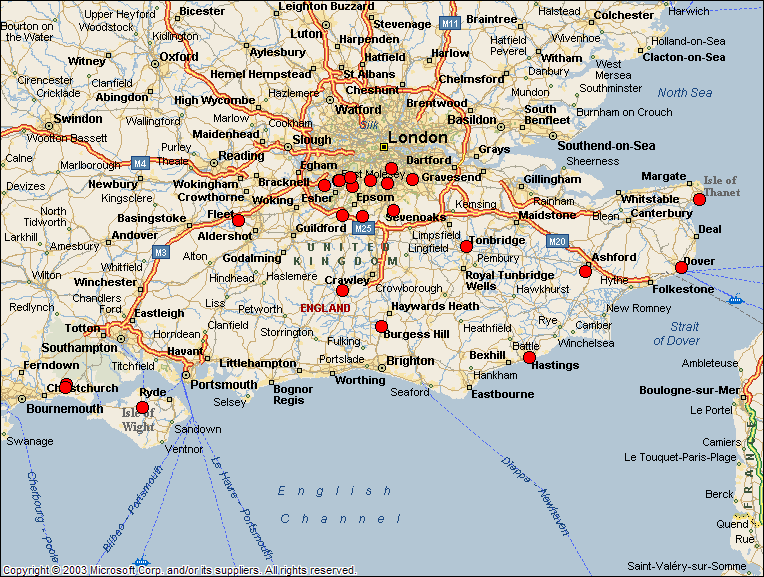Click the London city label
This screenshot has width=764, height=577.
pyautogui.click(x=417, y=137)
